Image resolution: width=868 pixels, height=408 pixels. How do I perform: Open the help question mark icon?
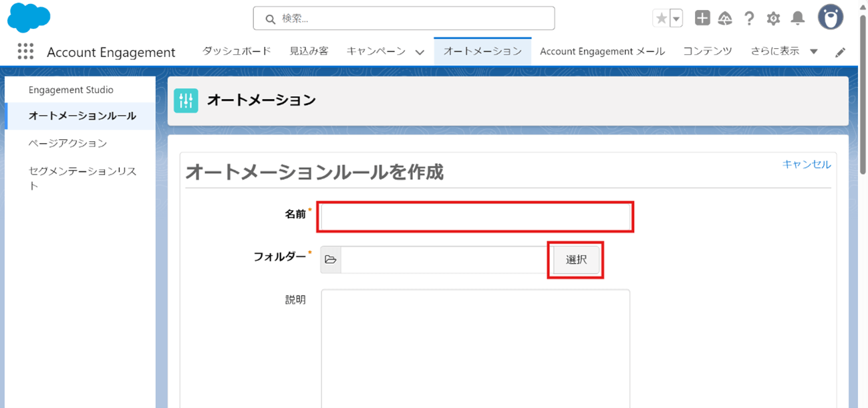pyautogui.click(x=749, y=19)
